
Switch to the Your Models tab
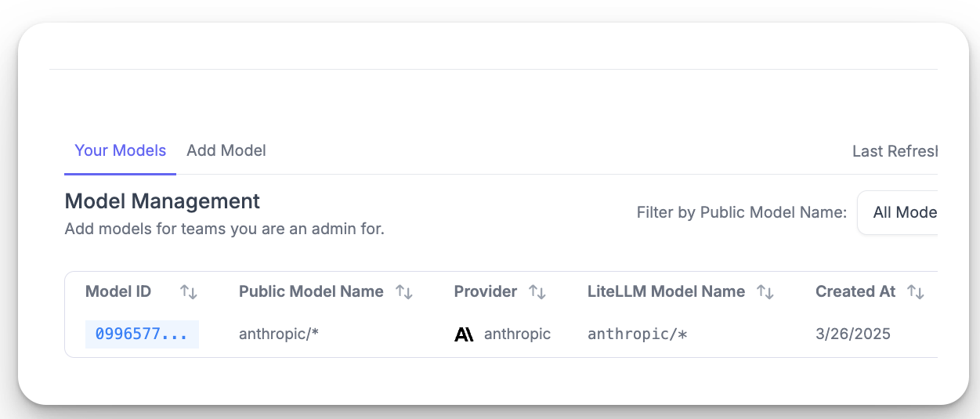coord(120,150)
